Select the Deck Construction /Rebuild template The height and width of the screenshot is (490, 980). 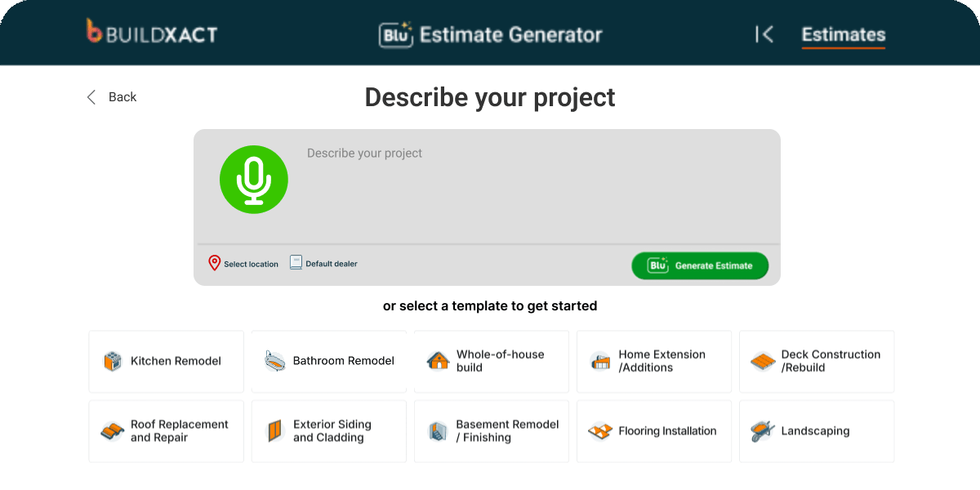(x=816, y=361)
